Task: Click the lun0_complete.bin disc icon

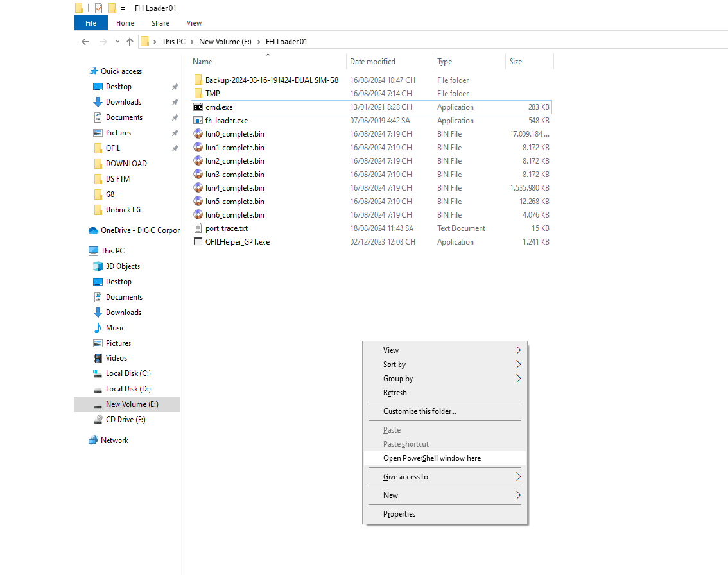Action: click(x=198, y=134)
